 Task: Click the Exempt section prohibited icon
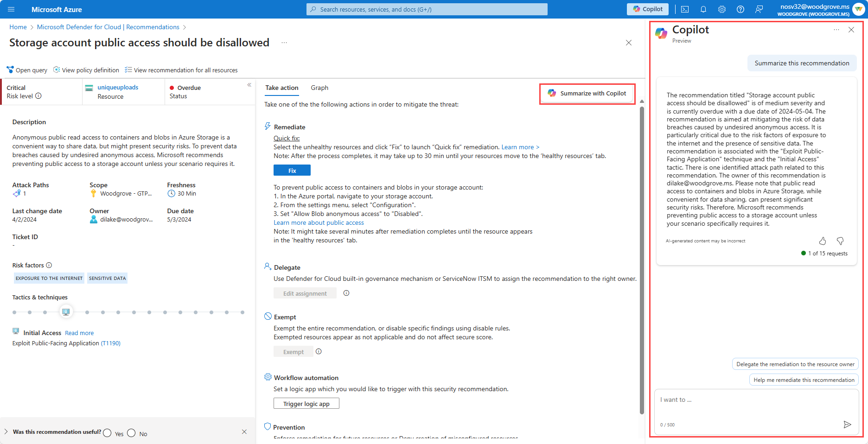(268, 317)
